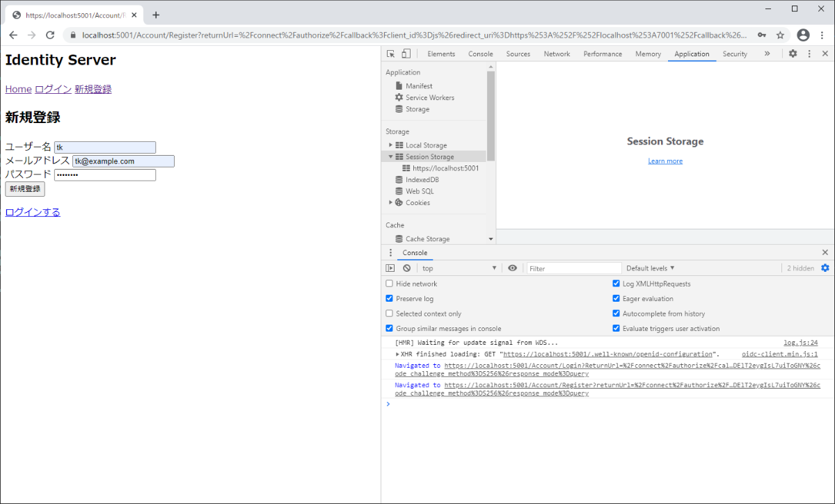Click the Learn more link
This screenshot has width=835, height=504.
coord(665,161)
